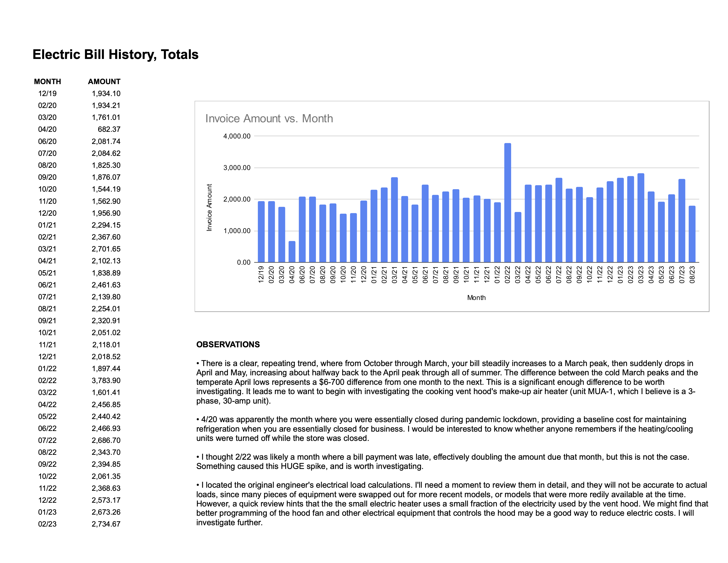Click the 02/23 month cell

47,524
